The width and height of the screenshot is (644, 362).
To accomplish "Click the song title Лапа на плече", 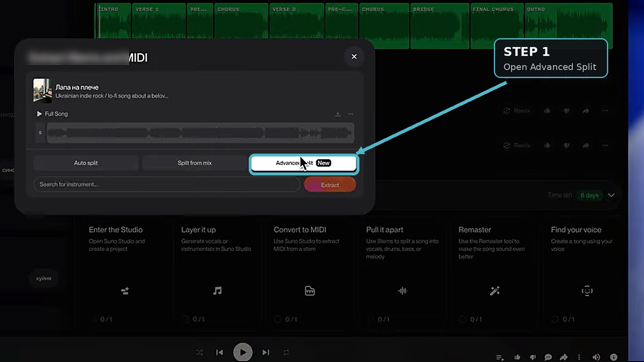I will click(77, 87).
